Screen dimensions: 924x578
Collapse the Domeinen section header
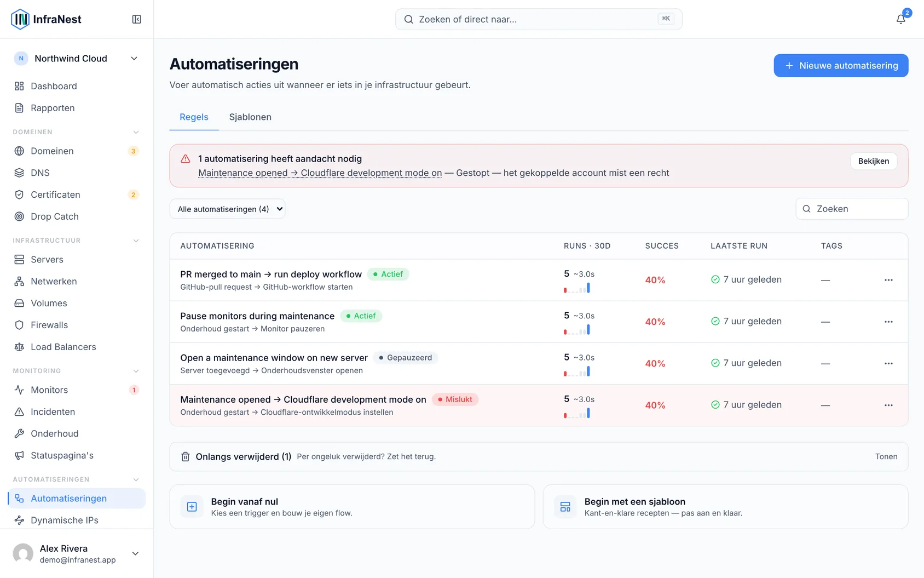(77, 132)
